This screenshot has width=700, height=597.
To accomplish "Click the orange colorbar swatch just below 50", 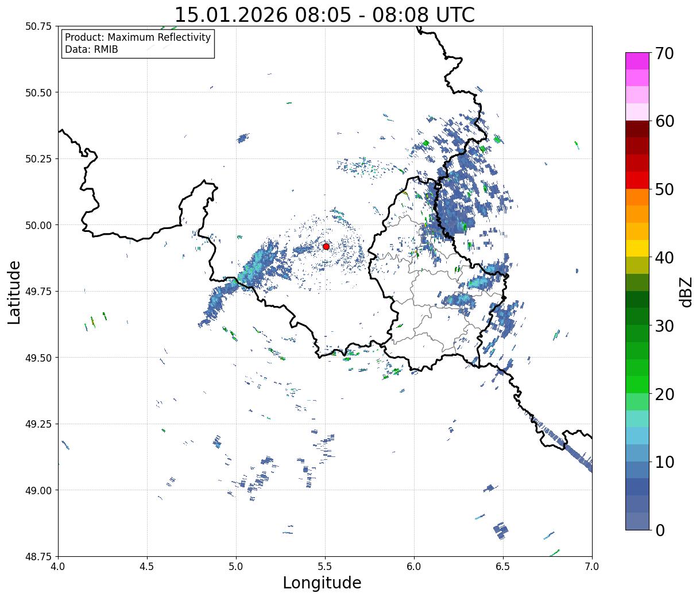I will 637,197.
